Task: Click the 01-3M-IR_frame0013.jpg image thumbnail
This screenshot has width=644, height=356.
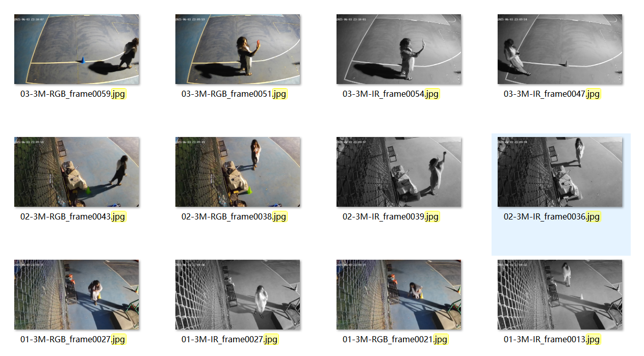Action: point(560,295)
